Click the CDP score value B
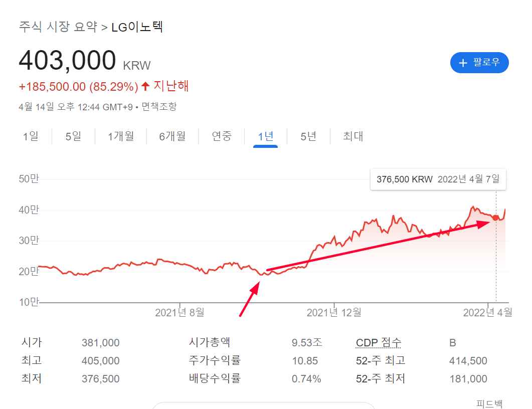Screen dimensions: 532x409 pyautogui.click(x=453, y=343)
